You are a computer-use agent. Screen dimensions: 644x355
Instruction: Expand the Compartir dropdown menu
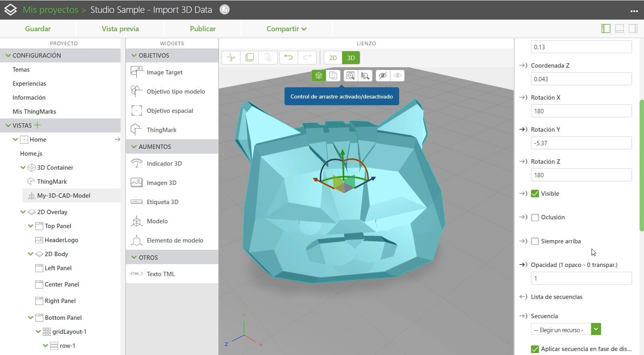(x=287, y=29)
